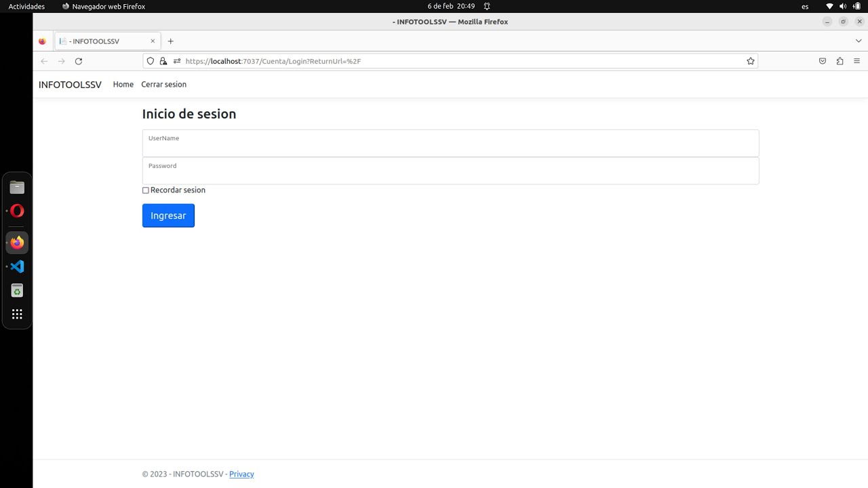Open the Firefox application menu
The height and width of the screenshot is (488, 868).
pyautogui.click(x=856, y=61)
